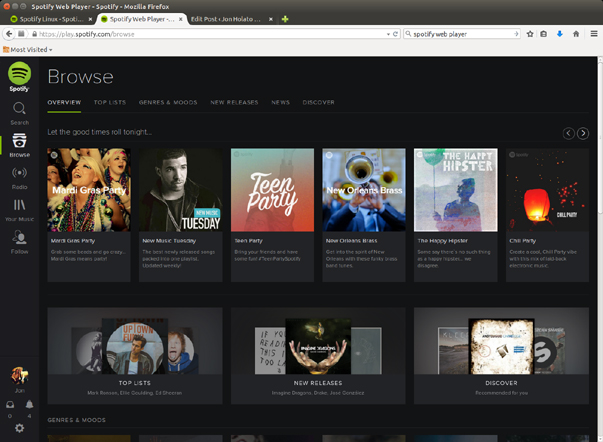603x442 pixels.
Task: Bookmark this page with the star icon
Action: [x=530, y=34]
